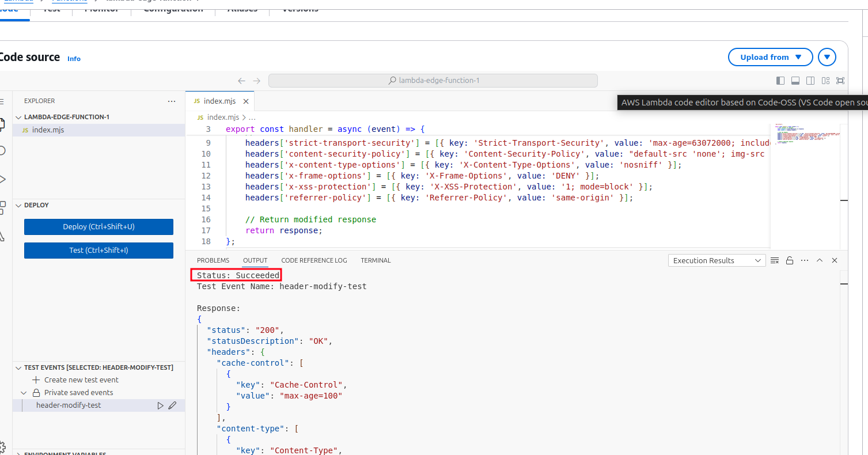Clear output using the clear icon
This screenshot has width=868, height=455.
[775, 260]
